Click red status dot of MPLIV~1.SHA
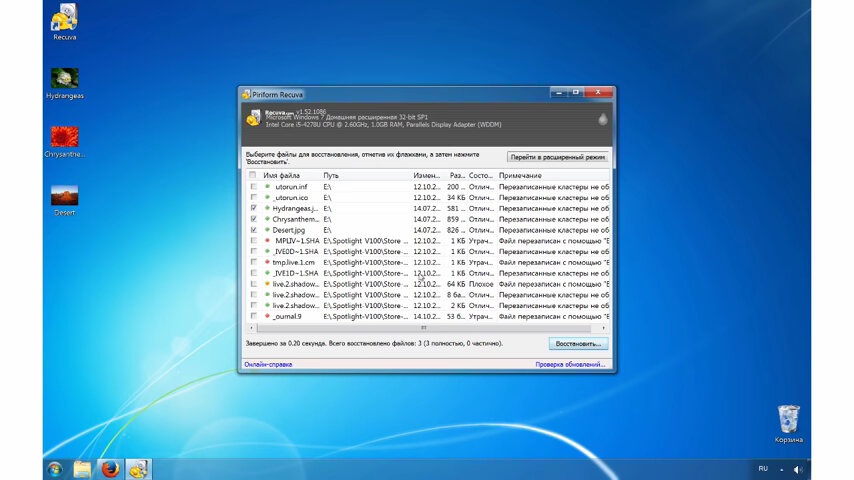 [267, 240]
